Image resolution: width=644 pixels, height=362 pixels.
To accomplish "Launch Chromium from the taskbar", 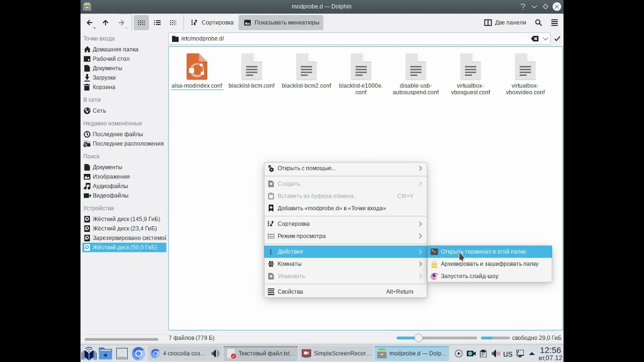I will [138, 354].
